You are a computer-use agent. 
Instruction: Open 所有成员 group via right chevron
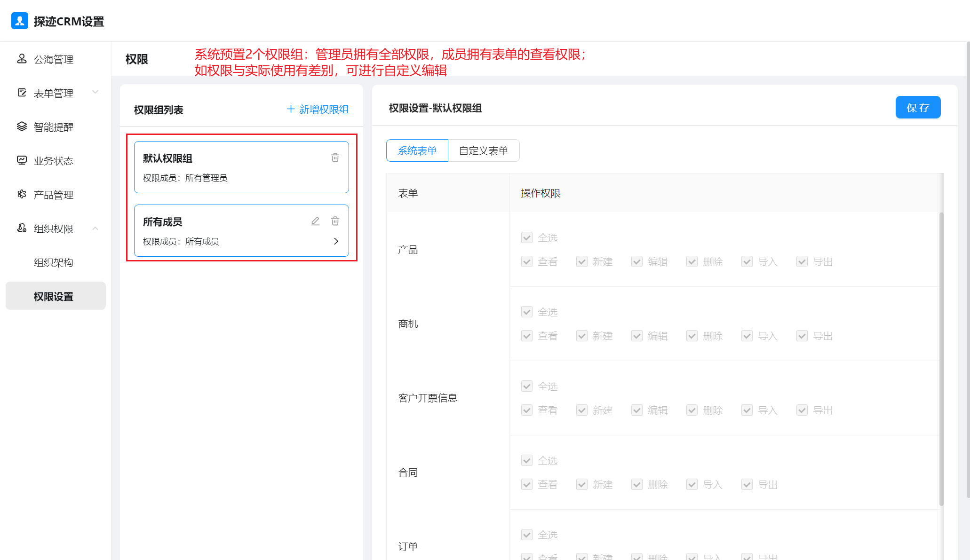(336, 241)
